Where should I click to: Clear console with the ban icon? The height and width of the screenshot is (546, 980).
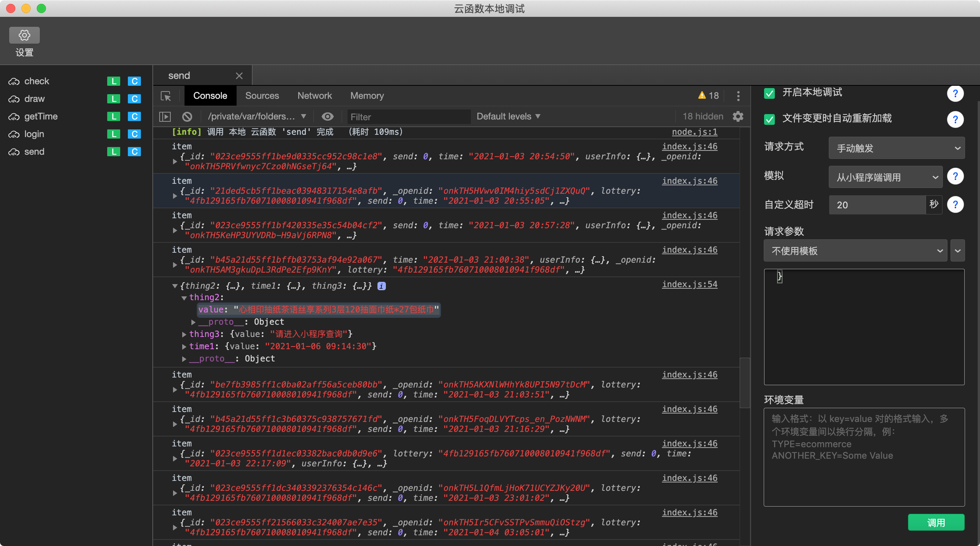point(187,116)
